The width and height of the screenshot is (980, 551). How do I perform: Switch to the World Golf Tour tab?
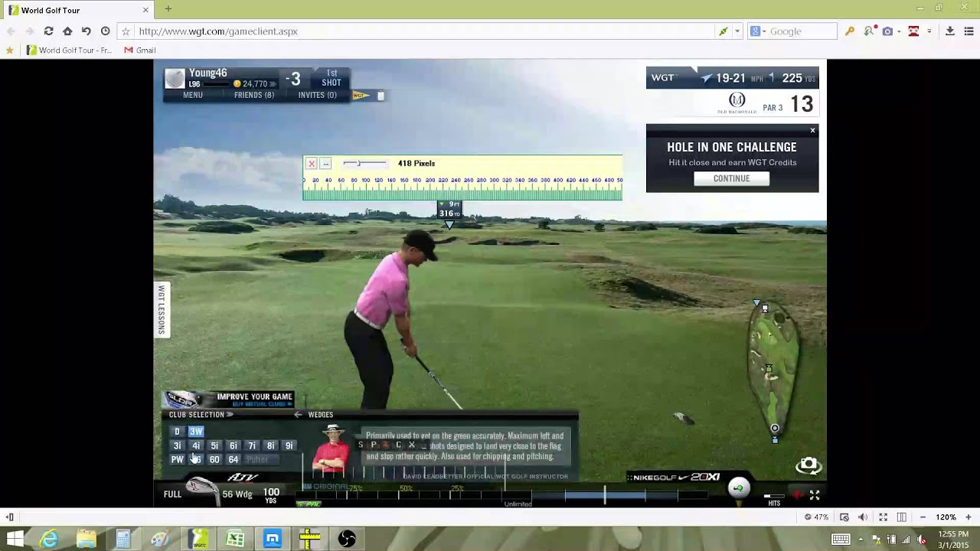[x=79, y=10]
